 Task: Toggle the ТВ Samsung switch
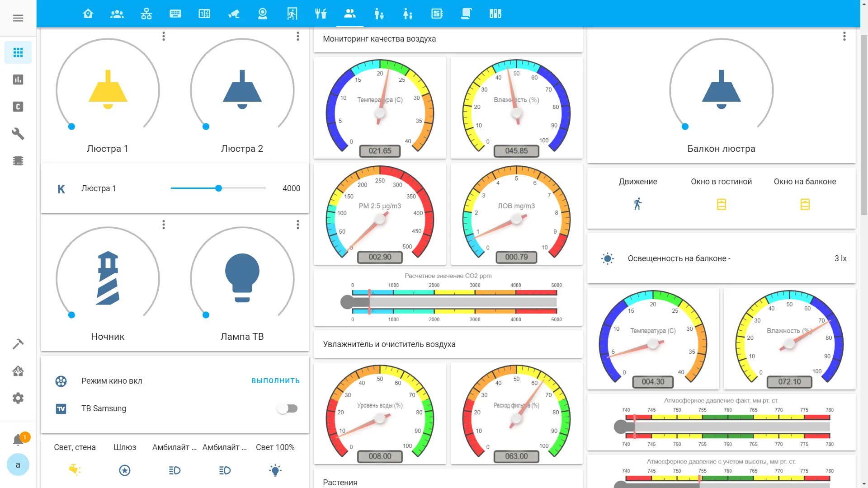click(x=288, y=408)
